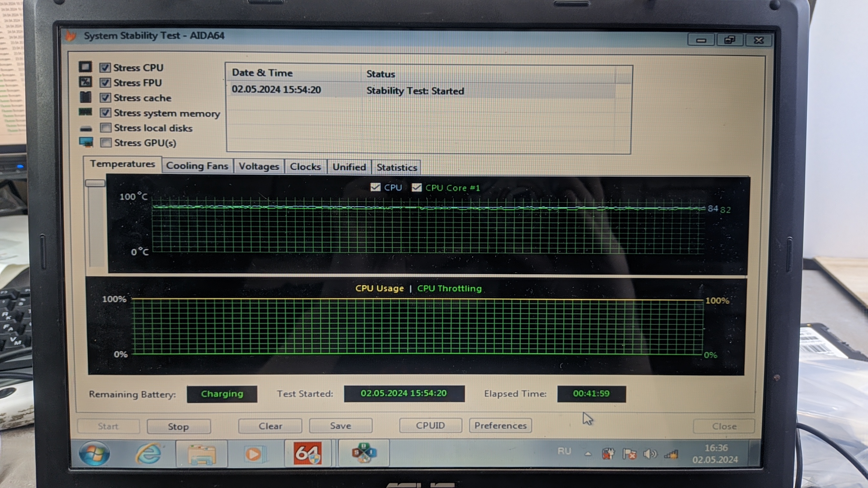
Task: Open the Windows Start orb
Action: point(94,454)
